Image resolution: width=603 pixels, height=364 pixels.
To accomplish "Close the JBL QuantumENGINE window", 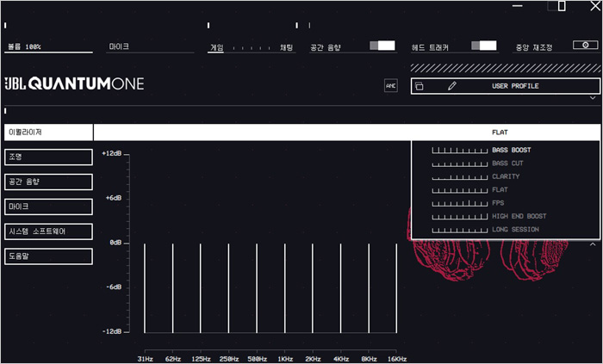I will 595,6.
